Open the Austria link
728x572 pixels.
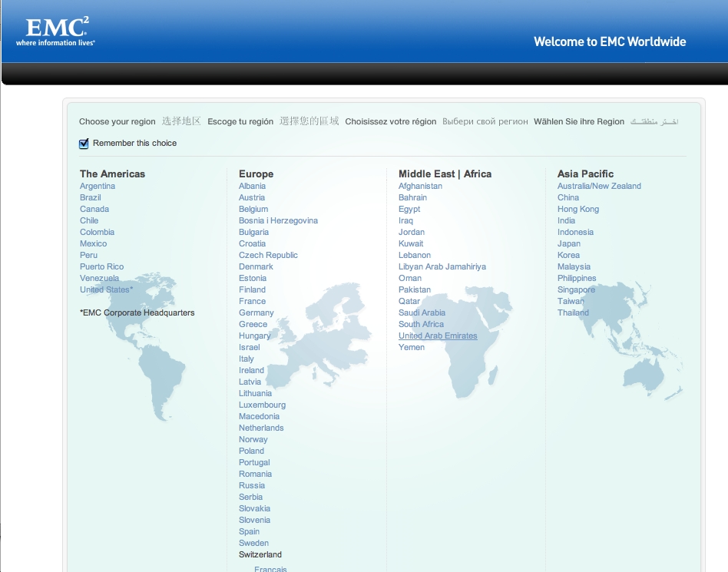[x=252, y=198]
